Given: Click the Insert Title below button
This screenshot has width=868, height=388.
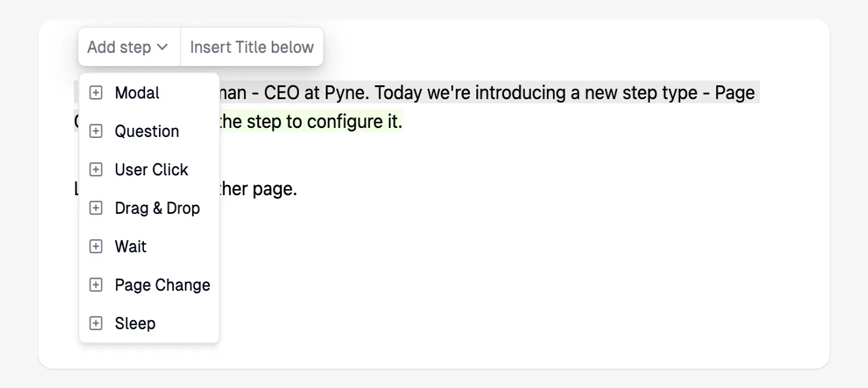Looking at the screenshot, I should coord(251,46).
